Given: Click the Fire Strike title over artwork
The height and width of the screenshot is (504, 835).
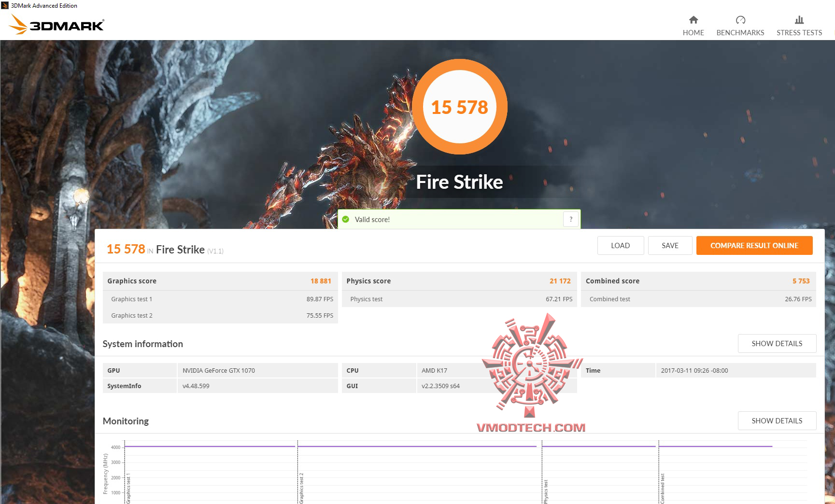Looking at the screenshot, I should click(459, 182).
